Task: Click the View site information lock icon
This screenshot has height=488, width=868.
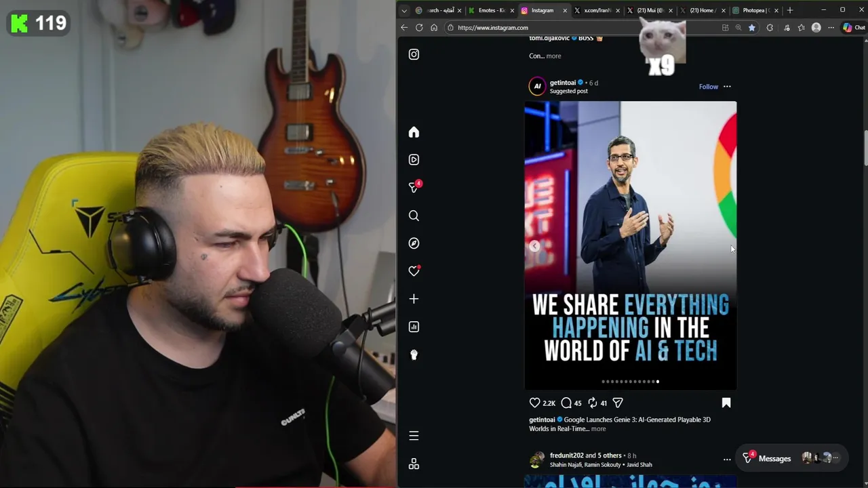Action: click(450, 28)
